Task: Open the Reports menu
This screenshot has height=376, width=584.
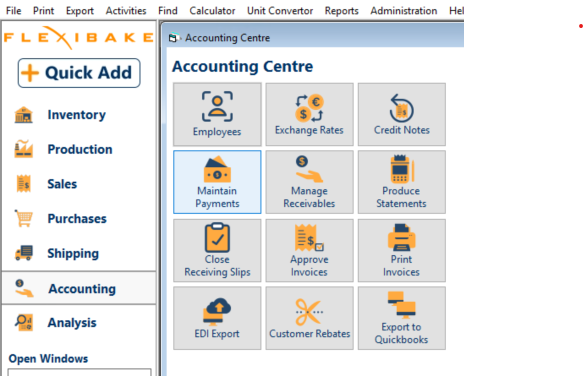Action: pos(342,11)
